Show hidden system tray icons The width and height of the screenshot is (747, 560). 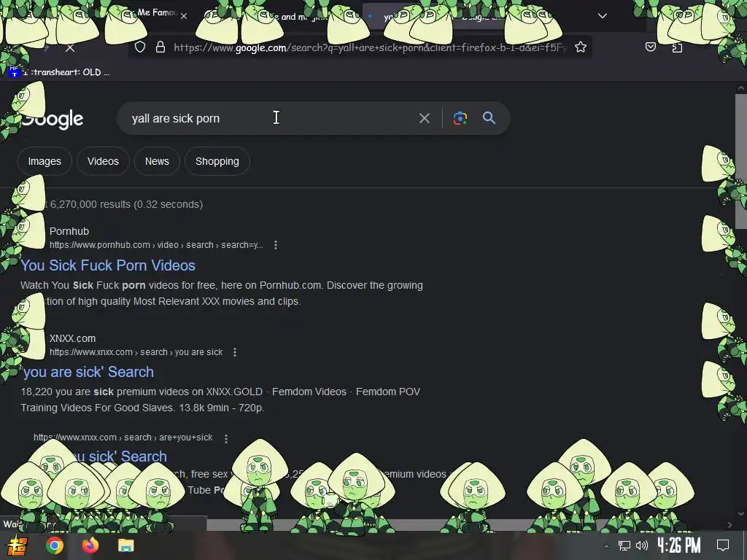[x=606, y=546]
